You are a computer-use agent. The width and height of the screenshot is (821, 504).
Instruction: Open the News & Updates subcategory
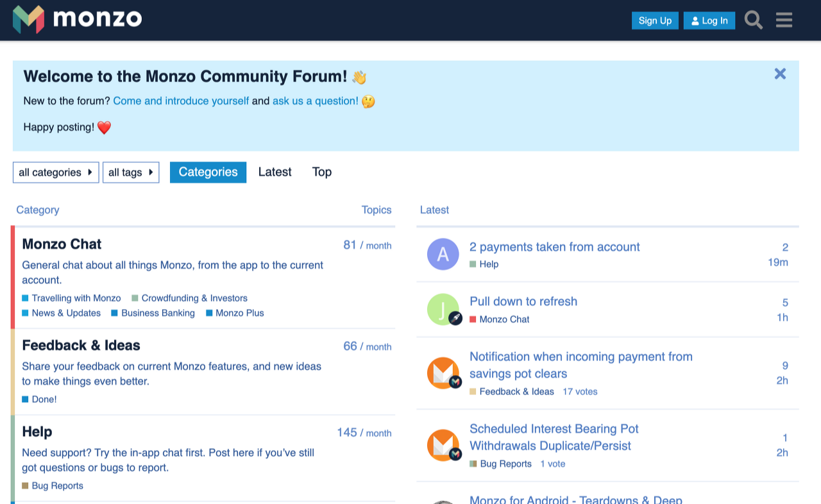click(x=61, y=314)
